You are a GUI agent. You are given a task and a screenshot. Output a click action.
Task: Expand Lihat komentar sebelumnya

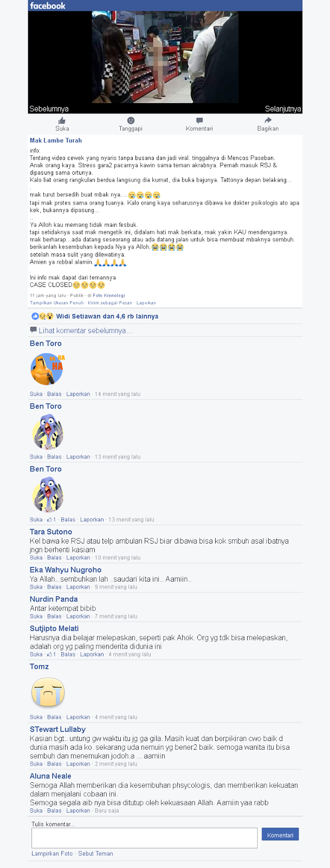pyautogui.click(x=85, y=330)
